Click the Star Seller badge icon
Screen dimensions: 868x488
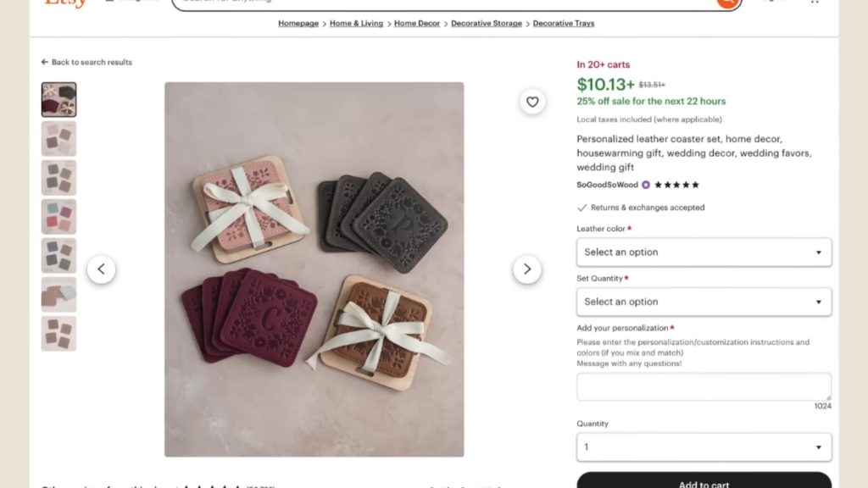pos(646,185)
